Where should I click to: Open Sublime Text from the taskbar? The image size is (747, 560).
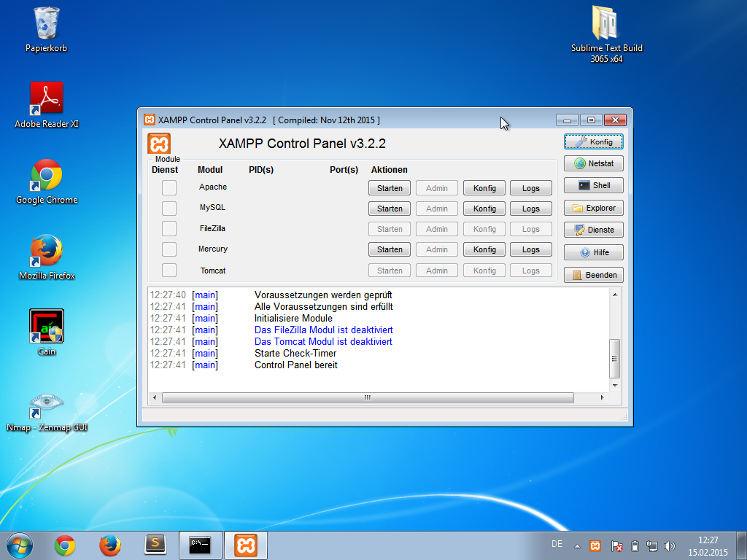pos(155,545)
